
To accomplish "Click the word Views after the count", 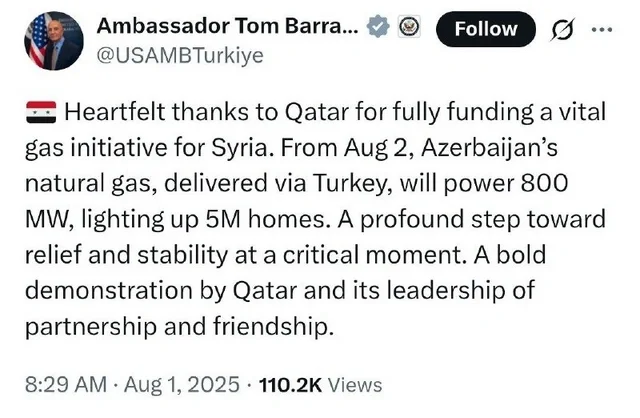I will (x=354, y=383).
